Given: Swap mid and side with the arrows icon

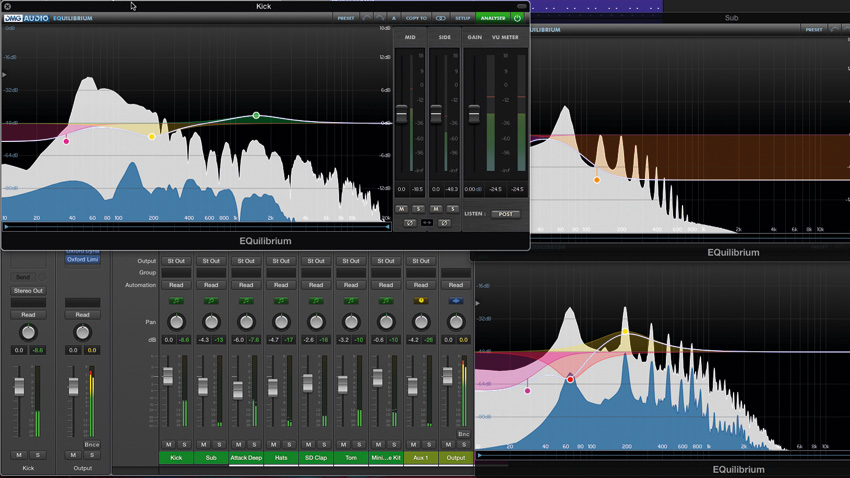Looking at the screenshot, I should point(427,223).
